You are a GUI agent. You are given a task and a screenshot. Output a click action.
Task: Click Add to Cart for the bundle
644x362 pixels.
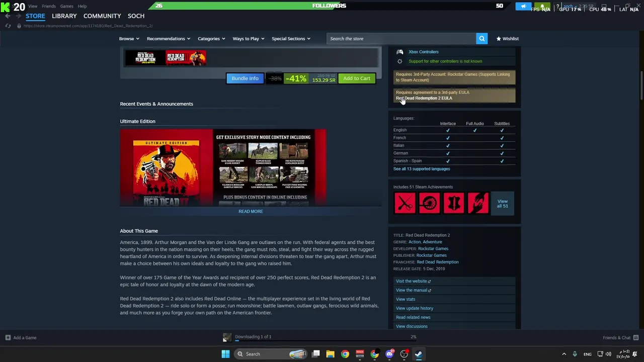click(357, 78)
